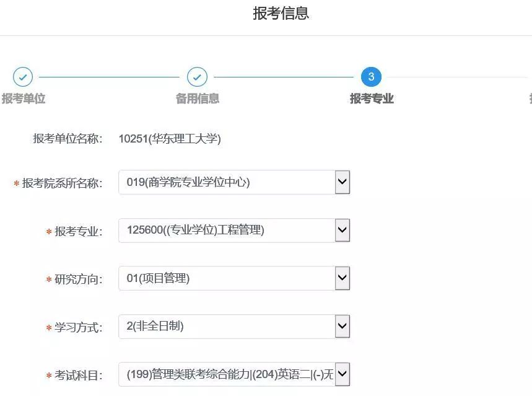Expand the 考试科目 dropdown arrow
Image resolution: width=532 pixels, height=396 pixels.
click(x=342, y=374)
